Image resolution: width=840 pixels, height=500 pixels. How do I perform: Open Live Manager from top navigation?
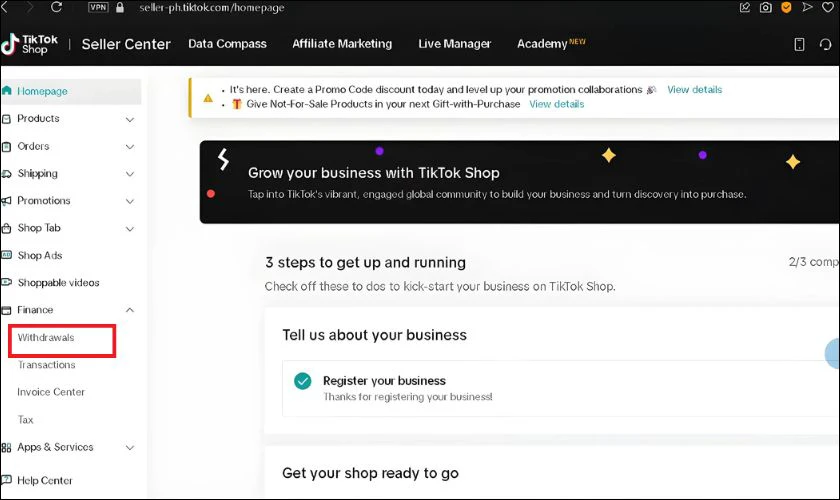(454, 44)
